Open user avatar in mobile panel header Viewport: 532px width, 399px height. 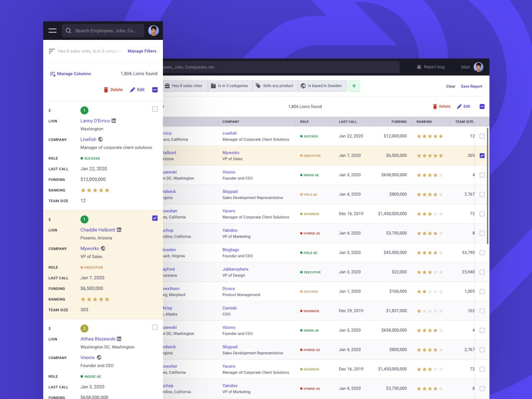pos(153,30)
